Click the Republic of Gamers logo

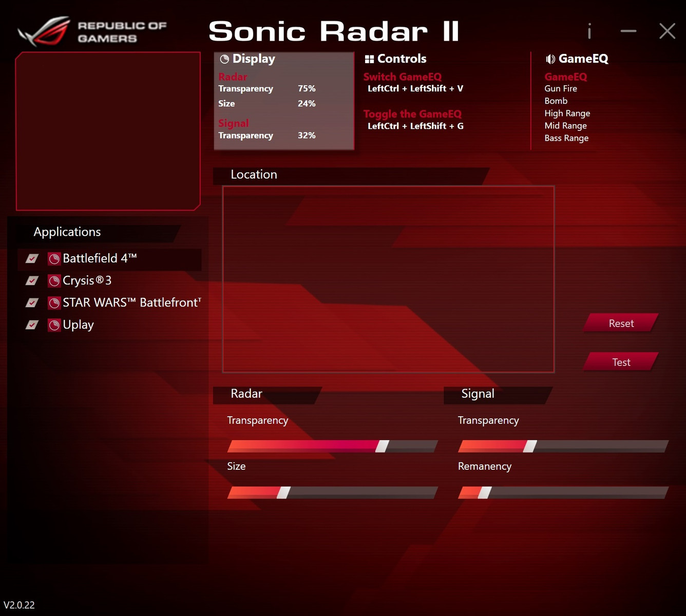[x=92, y=31]
